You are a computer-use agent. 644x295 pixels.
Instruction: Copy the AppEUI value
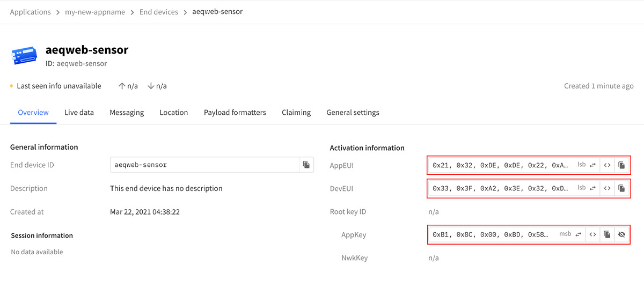(621, 165)
